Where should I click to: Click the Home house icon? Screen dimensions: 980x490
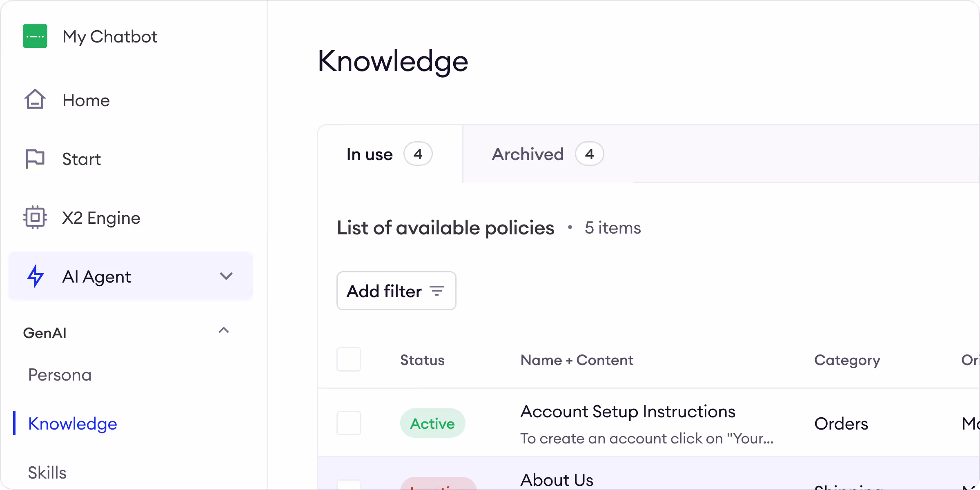tap(35, 100)
